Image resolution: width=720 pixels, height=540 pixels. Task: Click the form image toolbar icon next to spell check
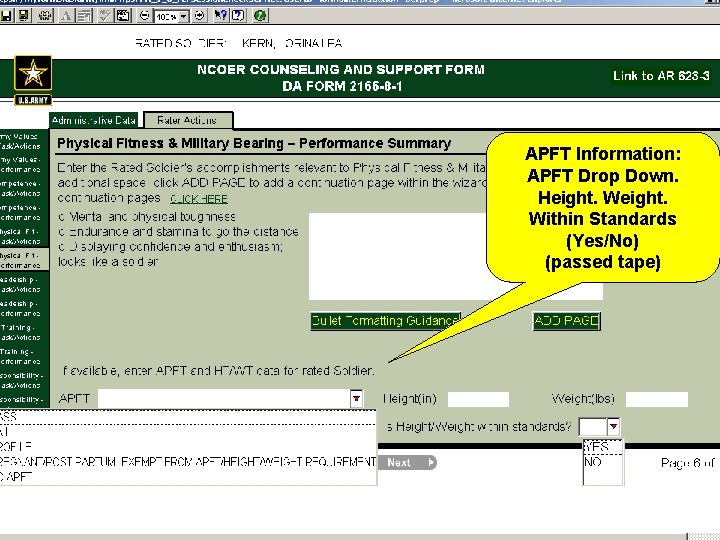click(x=123, y=16)
